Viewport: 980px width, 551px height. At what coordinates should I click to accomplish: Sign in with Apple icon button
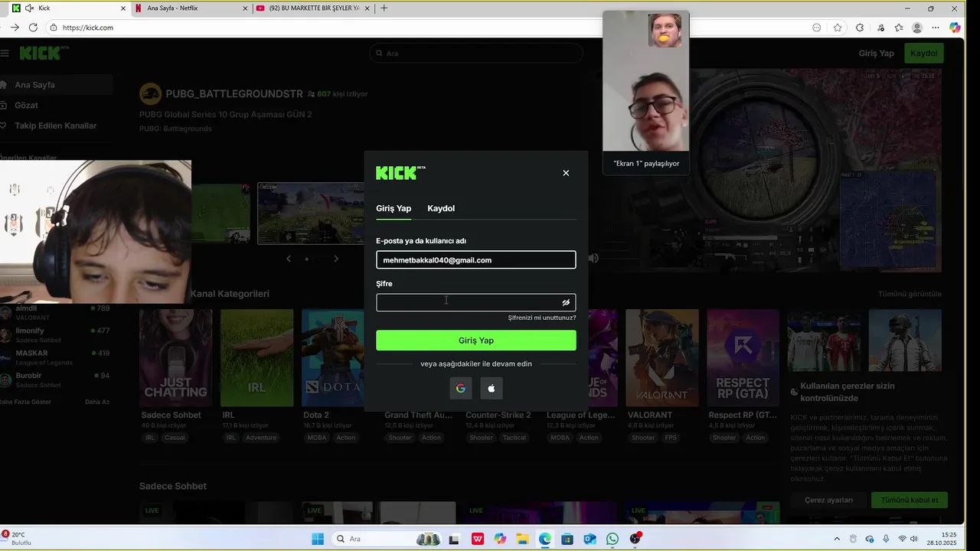tap(492, 388)
